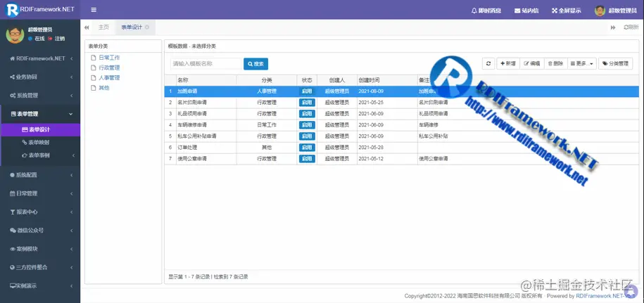Open 即时消息 bell notifications
This screenshot has height=303, width=644.
[486, 11]
